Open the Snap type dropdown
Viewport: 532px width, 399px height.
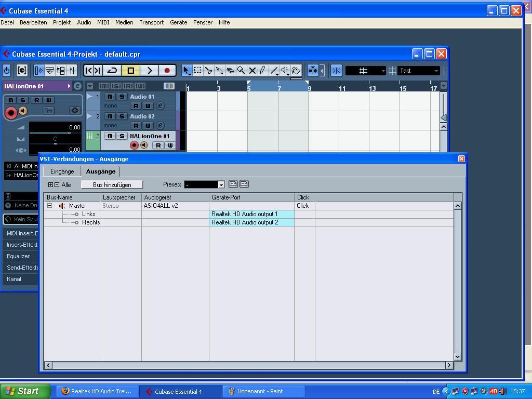(365, 71)
